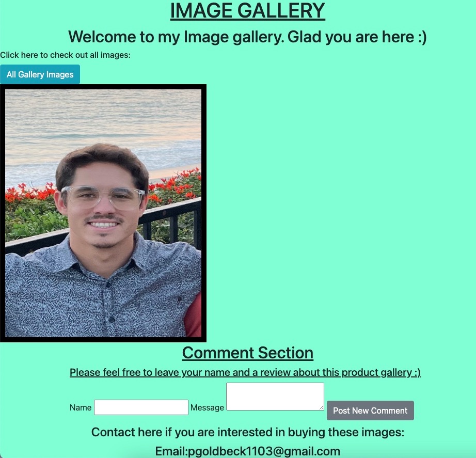
Task: Focus the Name input field
Action: tap(141, 407)
